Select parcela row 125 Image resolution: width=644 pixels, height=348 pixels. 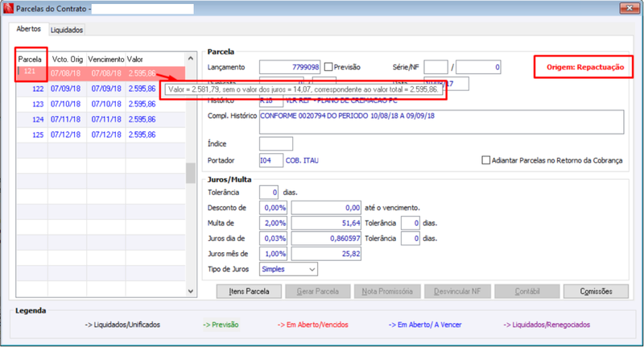point(101,135)
